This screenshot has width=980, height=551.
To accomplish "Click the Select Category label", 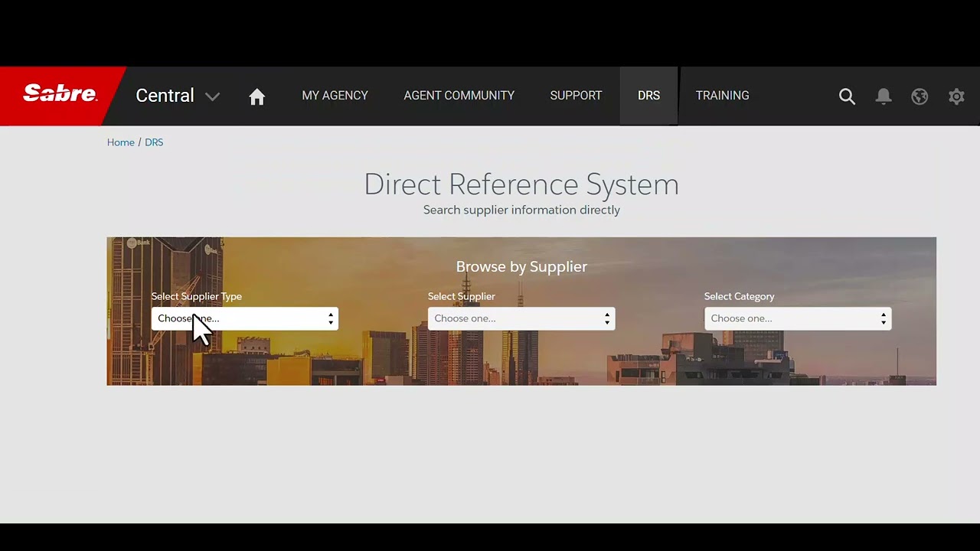I will click(x=740, y=296).
